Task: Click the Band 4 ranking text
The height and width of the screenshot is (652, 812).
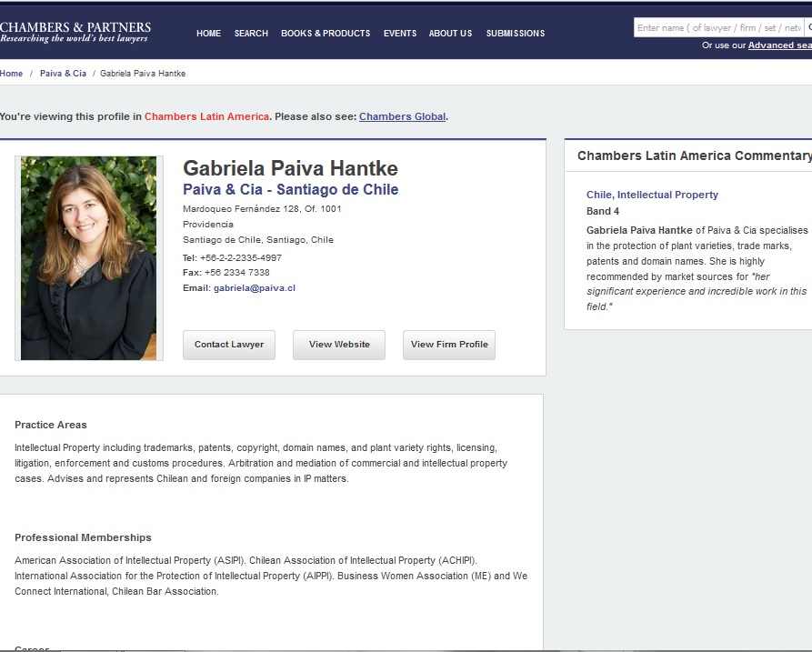Action: [x=603, y=211]
